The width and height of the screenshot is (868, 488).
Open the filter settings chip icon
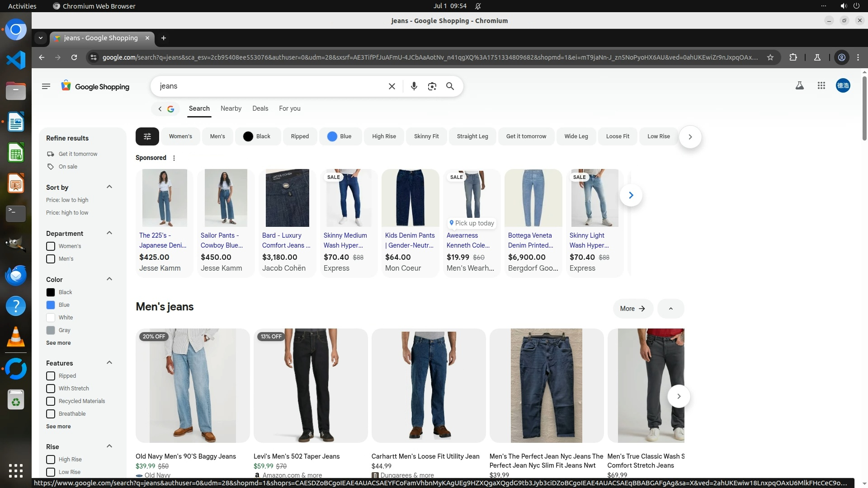point(147,136)
